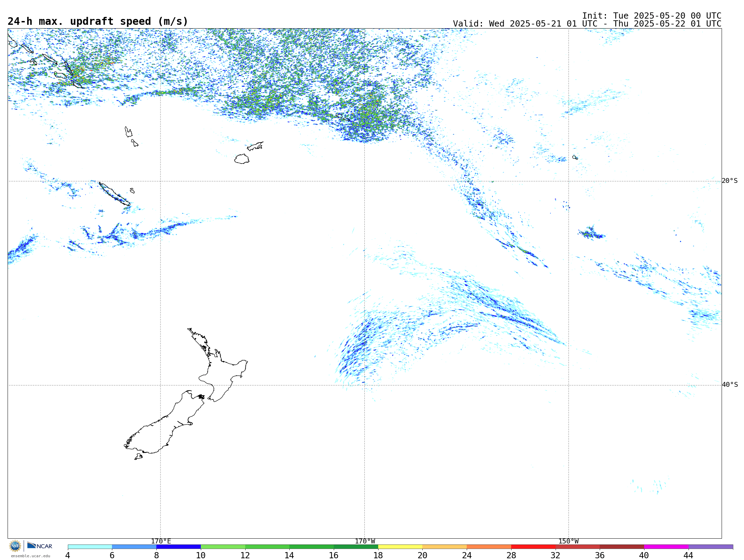
Task: Click the colorbar tick label 4
Action: (x=68, y=555)
